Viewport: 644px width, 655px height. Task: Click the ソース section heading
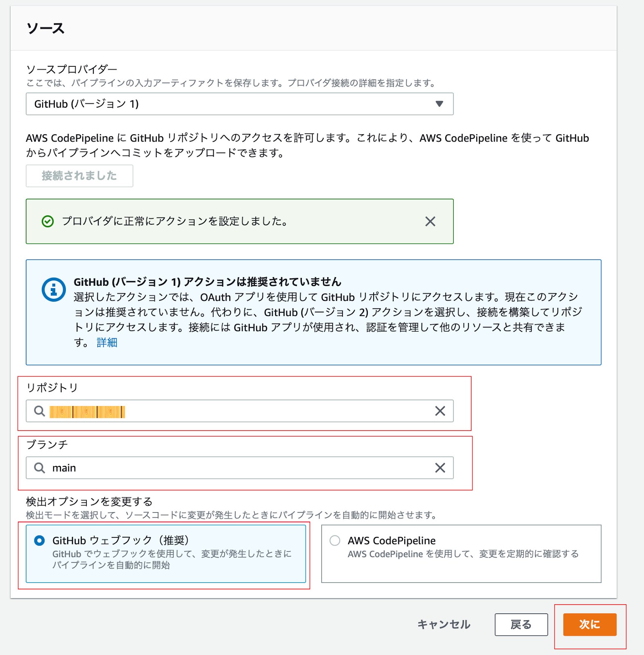[45, 29]
